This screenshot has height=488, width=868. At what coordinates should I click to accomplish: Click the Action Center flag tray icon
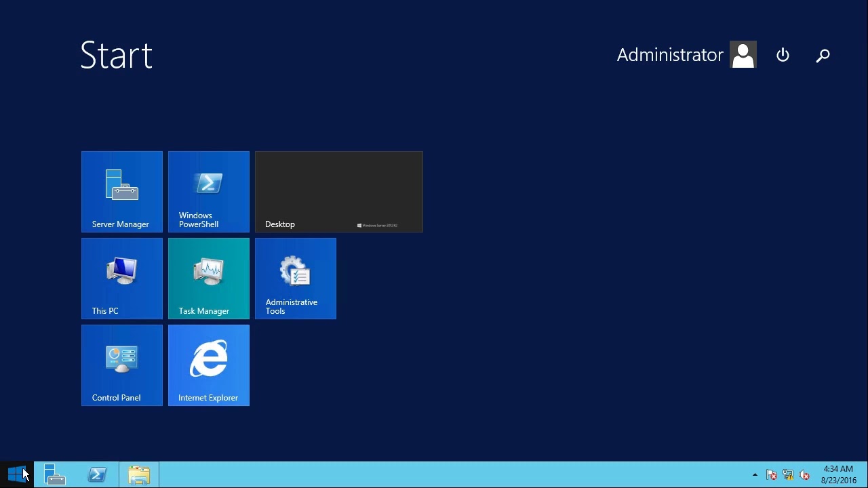pos(772,475)
